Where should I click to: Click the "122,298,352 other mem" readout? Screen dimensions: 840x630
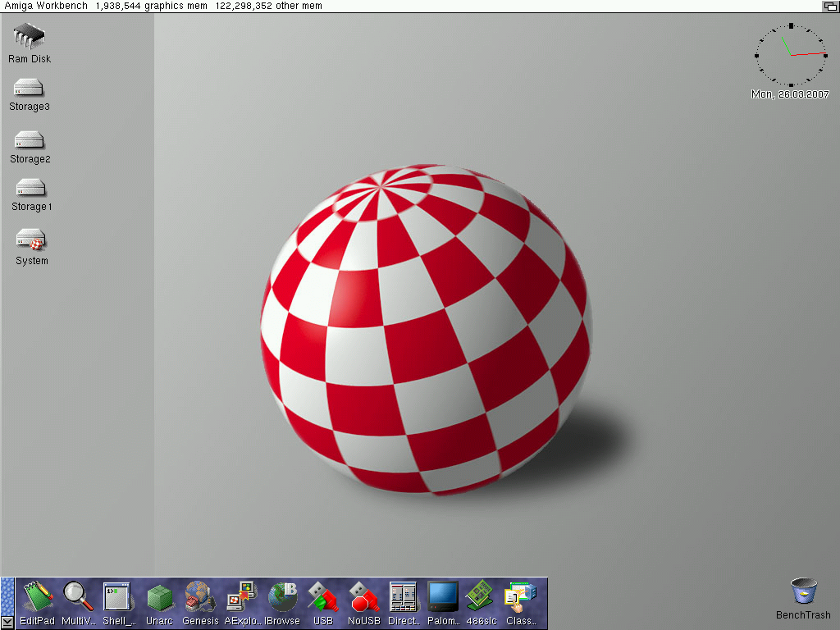coord(269,6)
